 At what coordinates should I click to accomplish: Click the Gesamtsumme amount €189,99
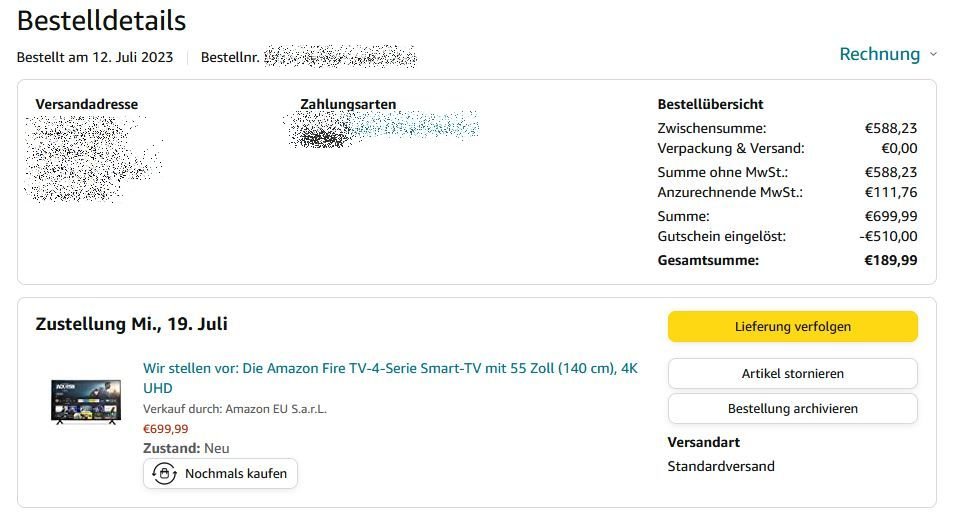891,260
